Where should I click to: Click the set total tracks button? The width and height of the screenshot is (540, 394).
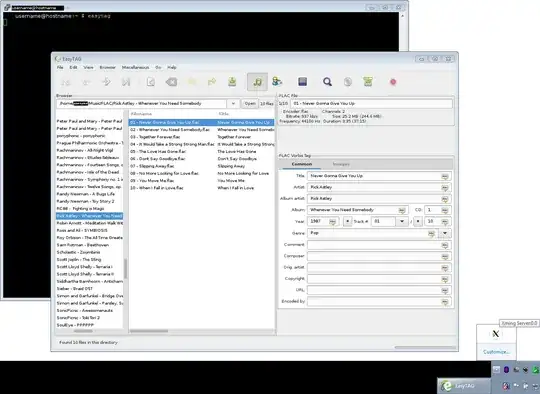418,221
